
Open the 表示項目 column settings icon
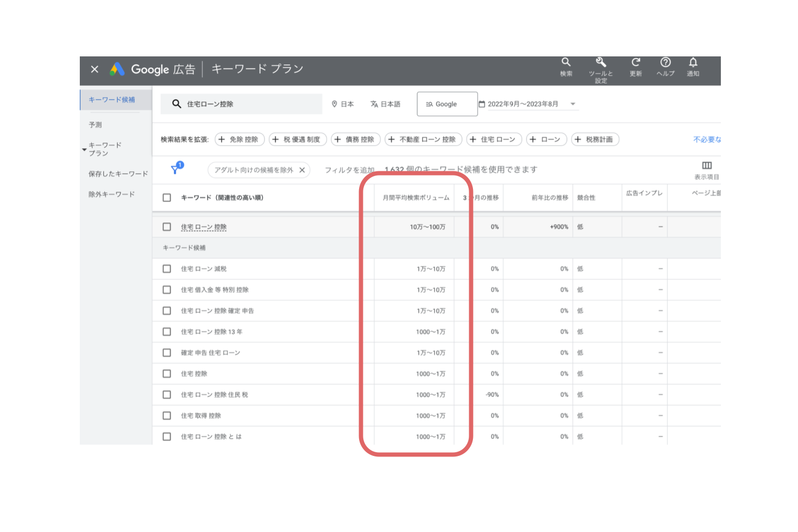point(706,165)
